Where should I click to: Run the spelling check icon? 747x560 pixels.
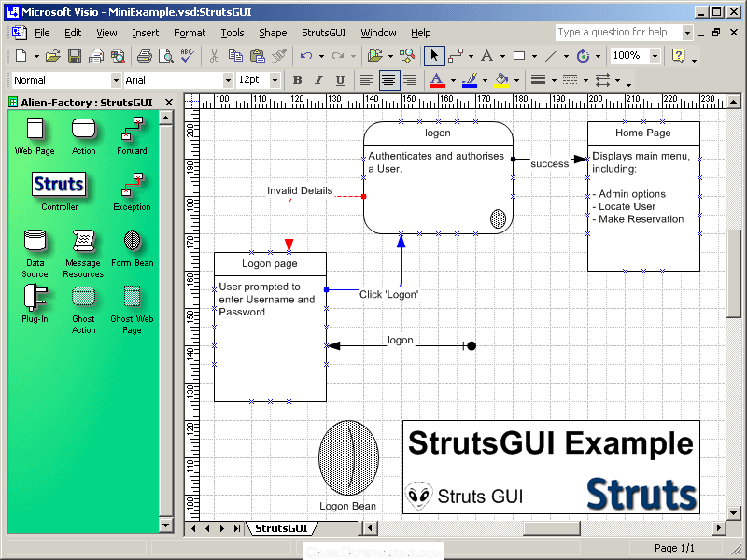coord(188,56)
